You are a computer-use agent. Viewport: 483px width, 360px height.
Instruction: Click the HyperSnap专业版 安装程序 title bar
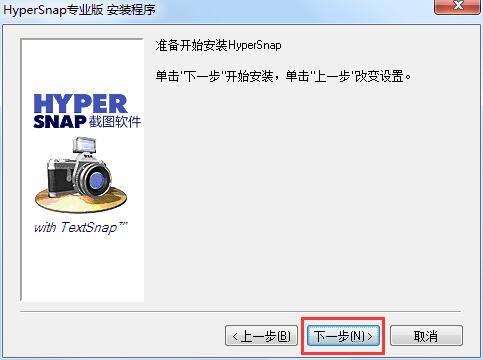(x=79, y=9)
